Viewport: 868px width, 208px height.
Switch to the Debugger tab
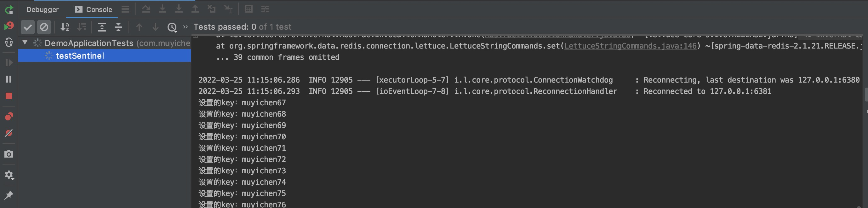43,9
